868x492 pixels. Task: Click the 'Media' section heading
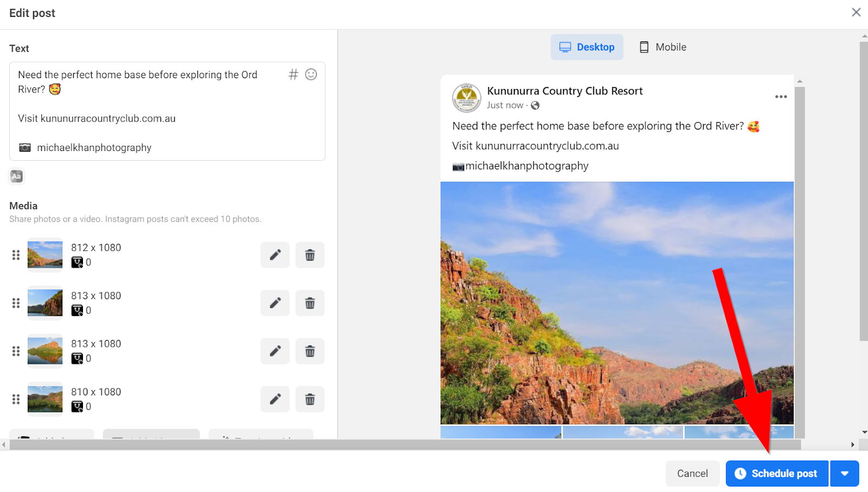23,206
